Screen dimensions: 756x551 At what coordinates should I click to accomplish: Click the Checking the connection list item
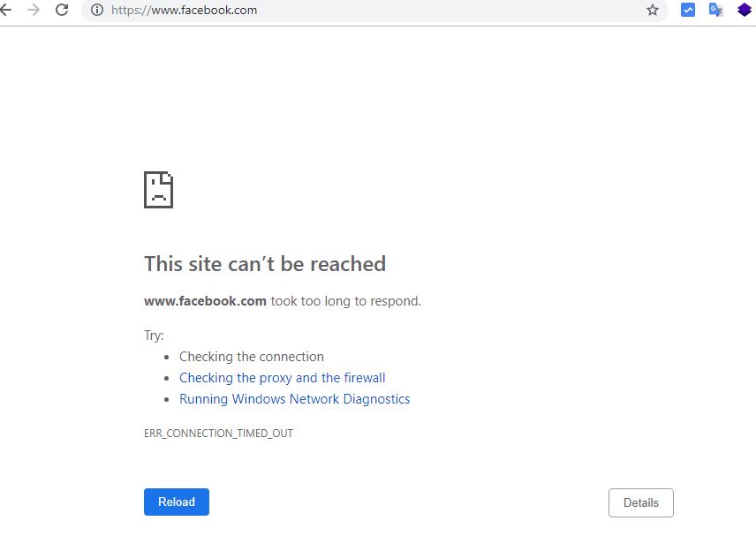251,356
